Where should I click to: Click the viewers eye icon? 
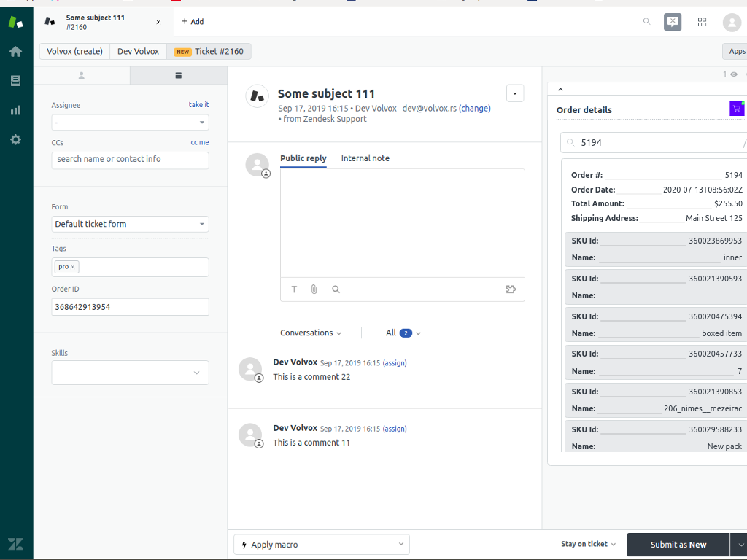tap(734, 74)
